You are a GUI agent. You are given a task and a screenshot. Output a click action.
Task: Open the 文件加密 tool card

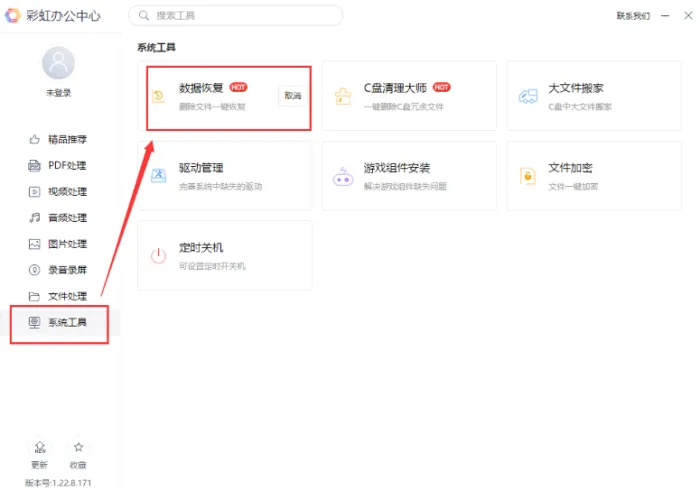594,176
